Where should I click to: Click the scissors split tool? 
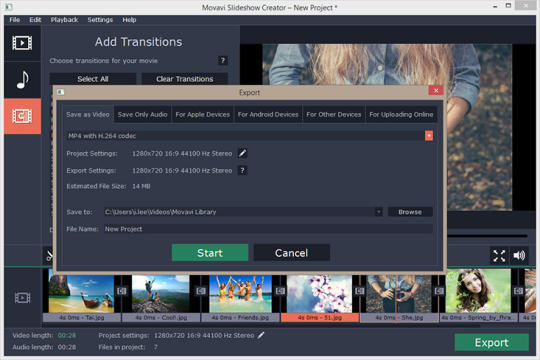49,256
